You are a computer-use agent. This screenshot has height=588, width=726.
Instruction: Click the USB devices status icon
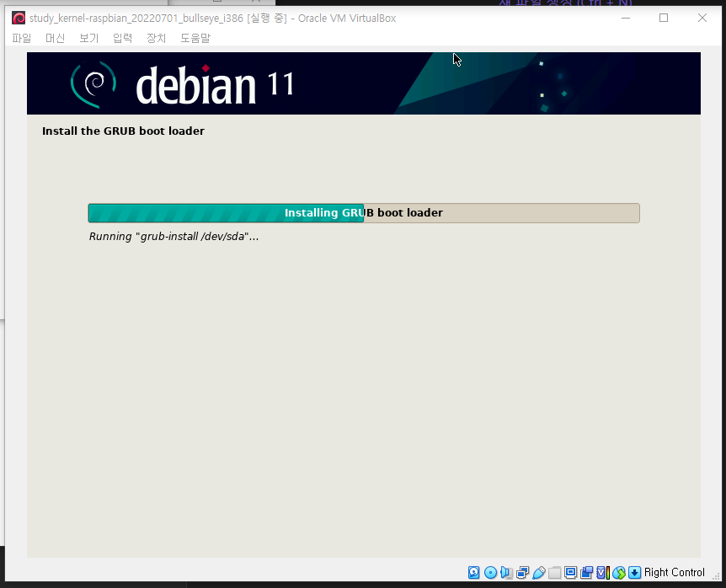coord(539,572)
